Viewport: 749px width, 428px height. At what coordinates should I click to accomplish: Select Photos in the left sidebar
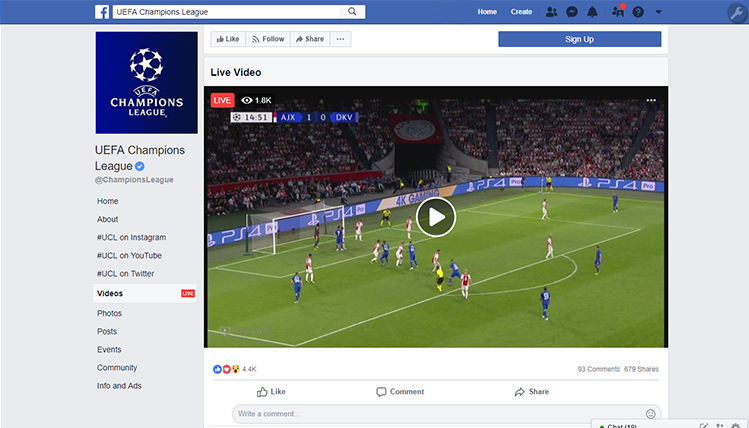(x=109, y=313)
